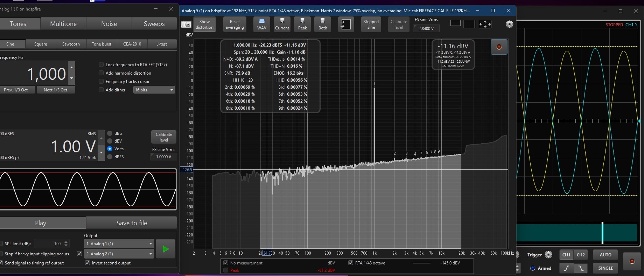
Task: Click Save to file button
Action: 132,223
